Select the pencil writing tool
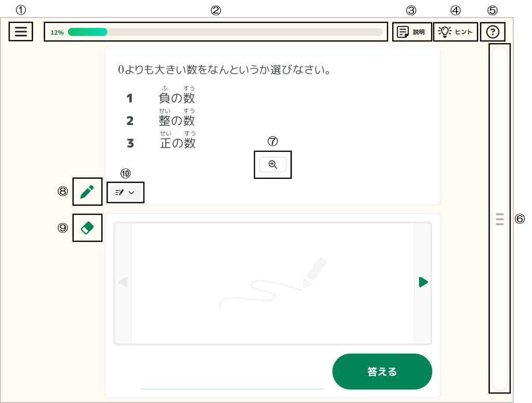 [87, 191]
